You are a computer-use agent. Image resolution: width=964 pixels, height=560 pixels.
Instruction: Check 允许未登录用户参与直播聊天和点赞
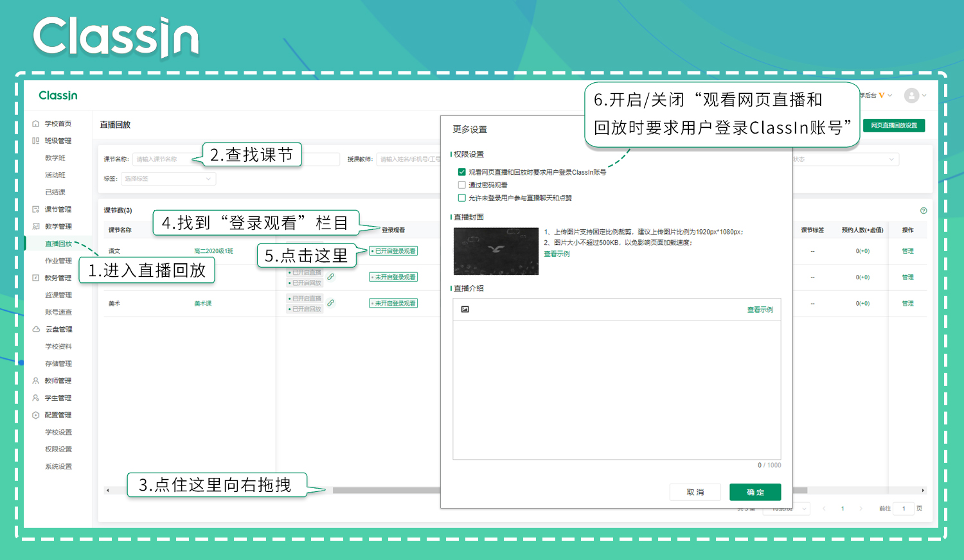(x=461, y=198)
